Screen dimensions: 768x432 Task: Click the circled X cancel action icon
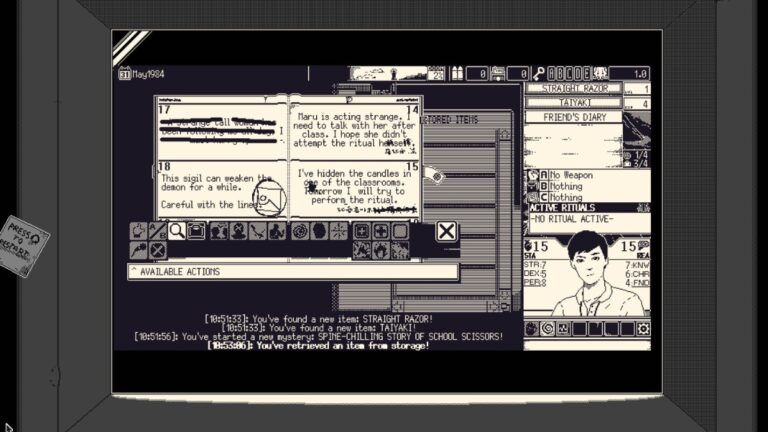[x=157, y=250]
